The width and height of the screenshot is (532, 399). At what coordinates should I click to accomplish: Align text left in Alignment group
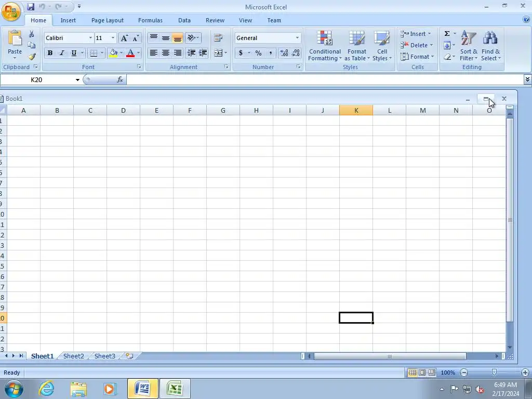pos(154,53)
